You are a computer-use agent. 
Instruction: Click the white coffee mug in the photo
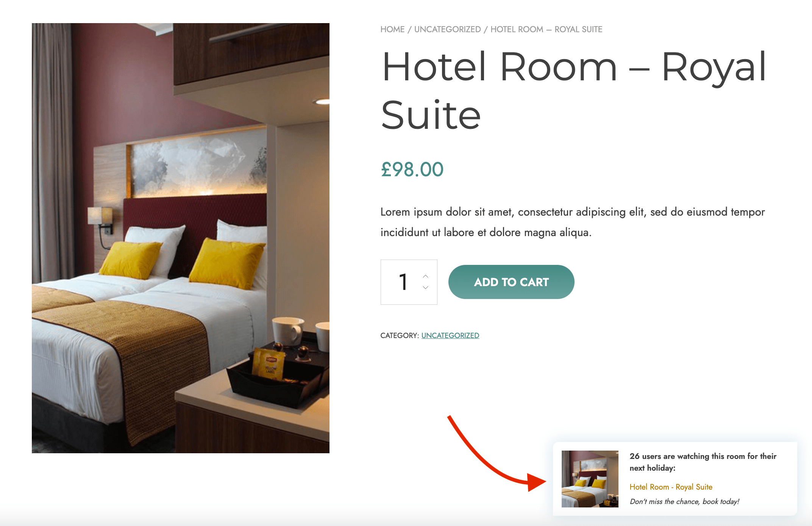click(x=288, y=330)
